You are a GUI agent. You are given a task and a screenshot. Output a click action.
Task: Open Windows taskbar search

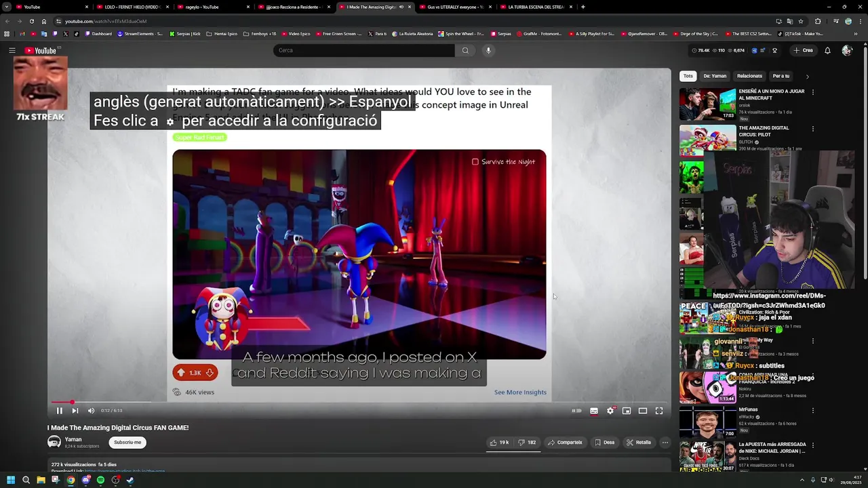click(26, 481)
